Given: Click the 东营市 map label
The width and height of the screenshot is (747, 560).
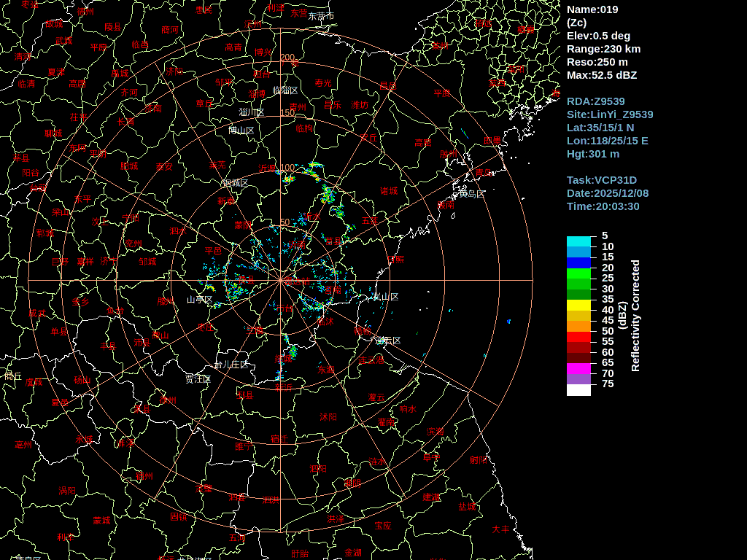Looking at the screenshot, I should 321,16.
